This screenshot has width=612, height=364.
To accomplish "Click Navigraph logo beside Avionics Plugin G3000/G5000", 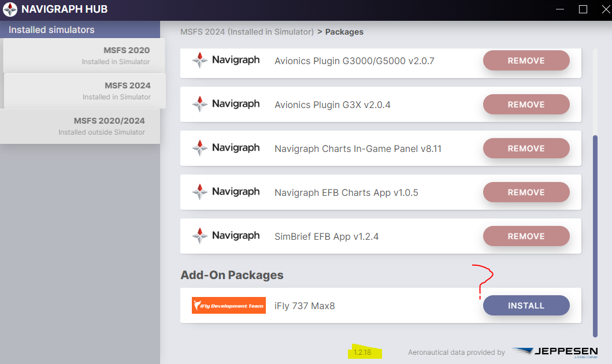I will [225, 60].
